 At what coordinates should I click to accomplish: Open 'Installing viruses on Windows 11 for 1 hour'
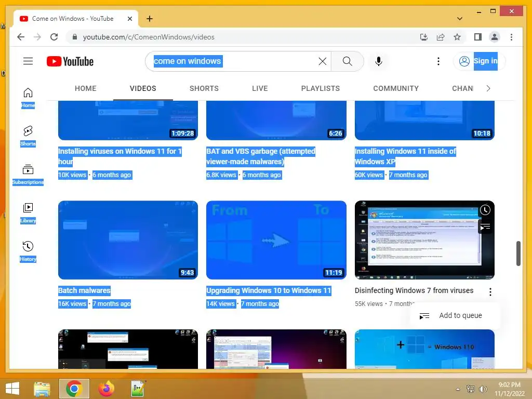point(120,156)
